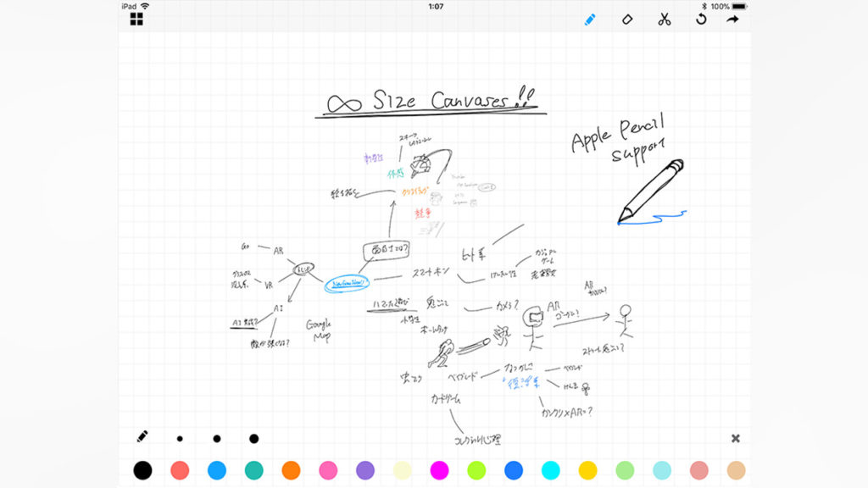The image size is (868, 488).
Task: Pick the black color swatch
Action: [142, 470]
